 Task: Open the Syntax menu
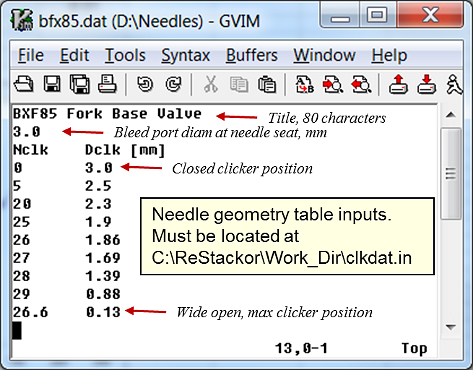[186, 55]
